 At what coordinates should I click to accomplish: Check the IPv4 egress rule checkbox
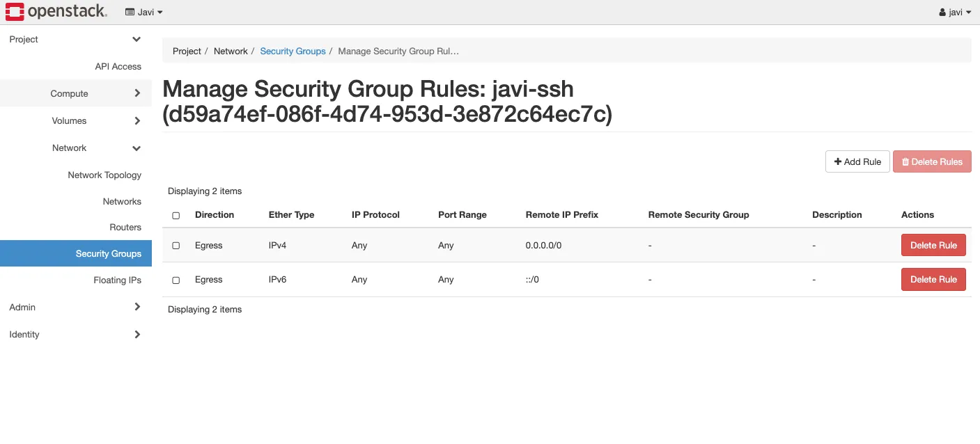coord(176,245)
